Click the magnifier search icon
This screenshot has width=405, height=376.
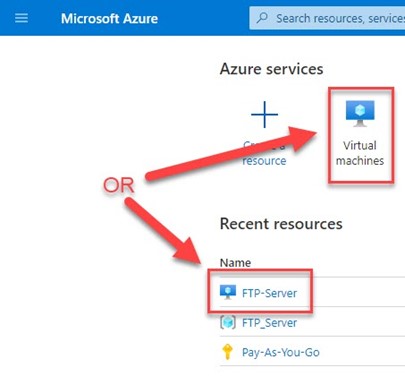pos(262,18)
